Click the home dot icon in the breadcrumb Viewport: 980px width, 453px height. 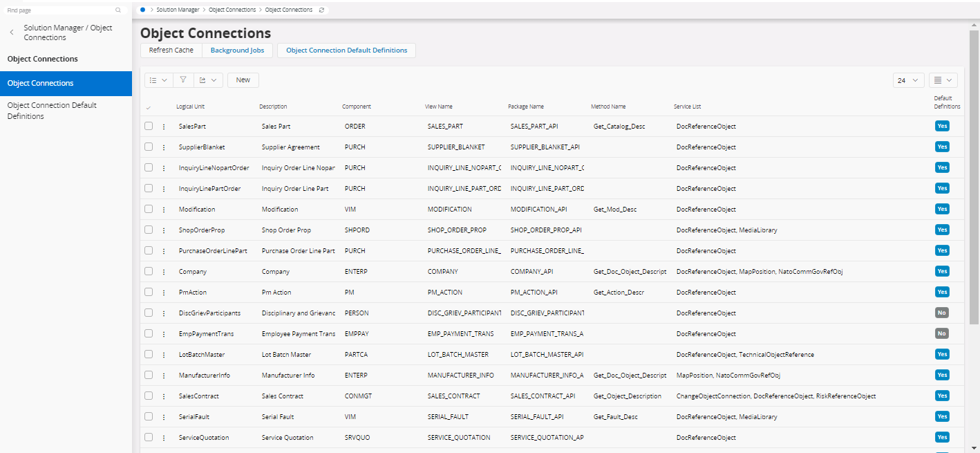[142, 10]
